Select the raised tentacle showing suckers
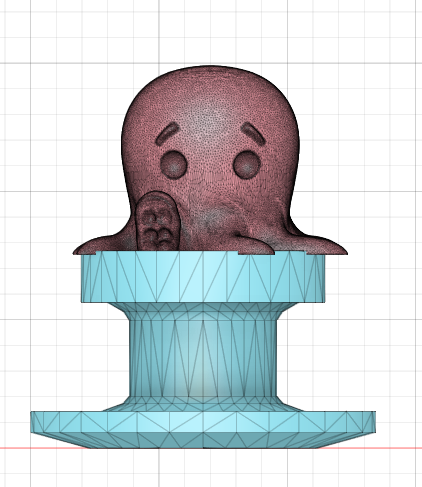Image resolution: width=422 pixels, height=487 pixels. [158, 222]
